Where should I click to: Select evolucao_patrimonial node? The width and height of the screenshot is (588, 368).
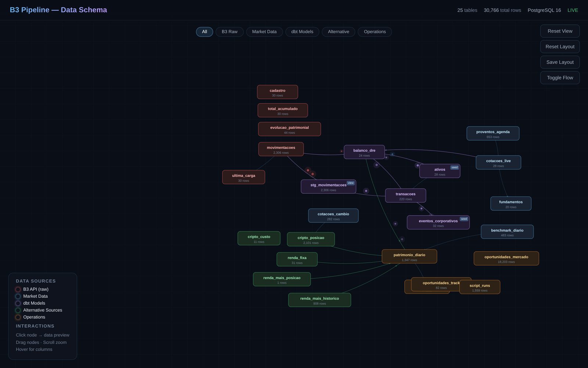click(x=289, y=129)
